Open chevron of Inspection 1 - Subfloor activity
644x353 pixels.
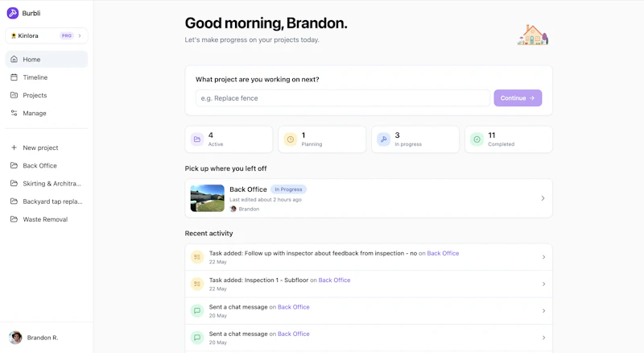tap(543, 284)
